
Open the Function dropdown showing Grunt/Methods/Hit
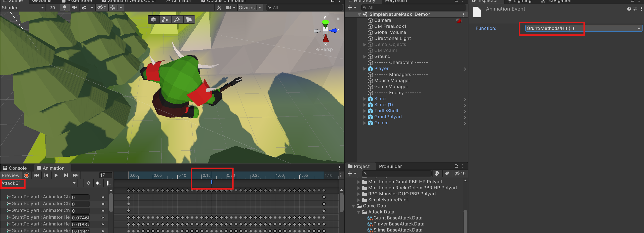pos(584,28)
